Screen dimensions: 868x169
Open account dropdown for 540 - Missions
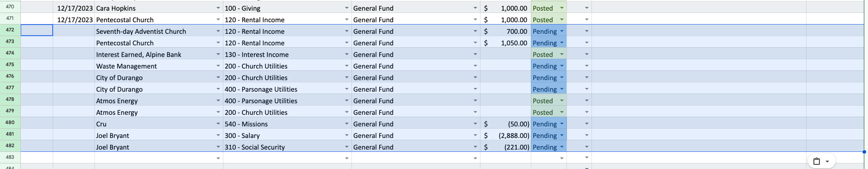click(x=347, y=124)
